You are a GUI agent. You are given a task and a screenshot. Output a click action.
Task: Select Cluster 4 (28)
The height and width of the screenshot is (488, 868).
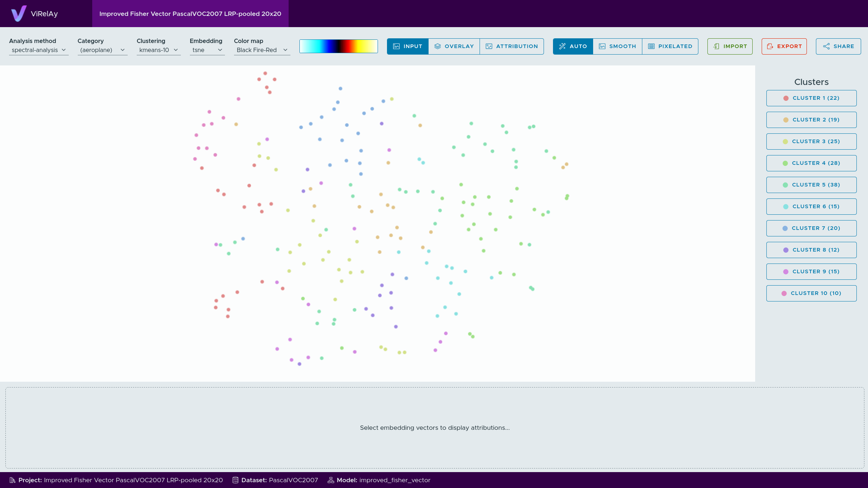811,163
